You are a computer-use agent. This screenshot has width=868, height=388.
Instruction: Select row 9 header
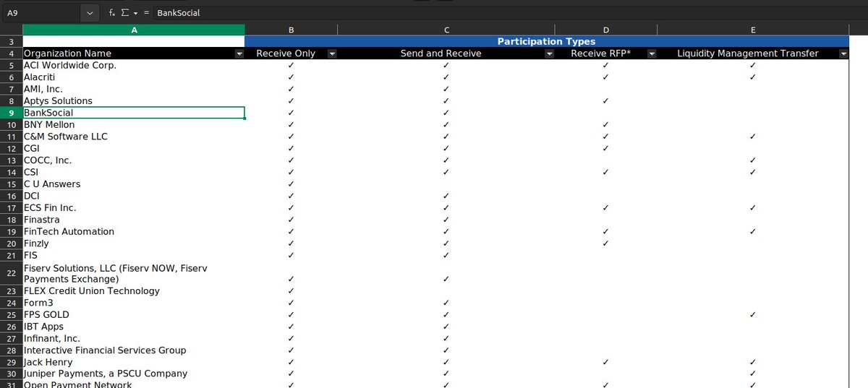point(12,113)
